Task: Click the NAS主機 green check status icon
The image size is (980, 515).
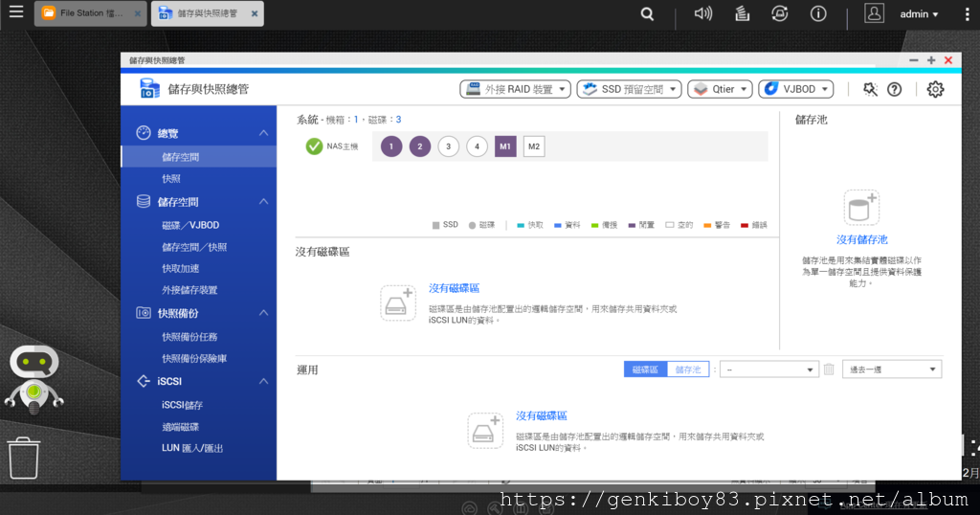Action: pyautogui.click(x=314, y=146)
